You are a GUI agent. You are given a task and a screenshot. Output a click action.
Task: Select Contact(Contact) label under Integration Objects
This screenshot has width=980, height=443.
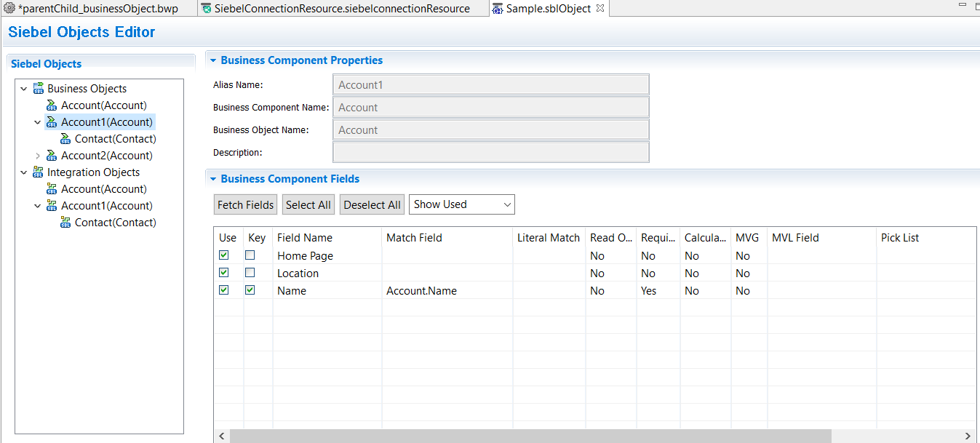(x=116, y=223)
